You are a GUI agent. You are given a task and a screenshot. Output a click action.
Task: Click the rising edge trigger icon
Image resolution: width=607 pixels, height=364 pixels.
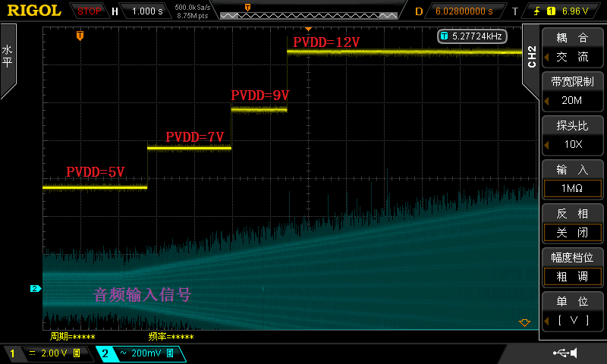click(x=538, y=11)
